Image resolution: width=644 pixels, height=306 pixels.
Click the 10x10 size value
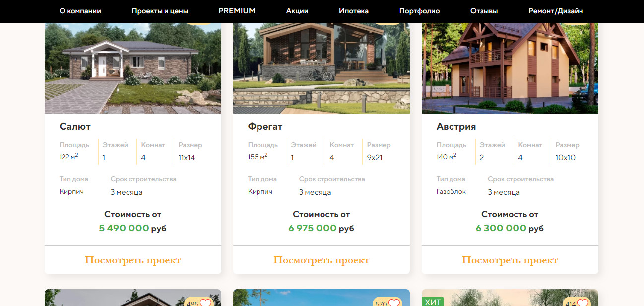point(566,158)
